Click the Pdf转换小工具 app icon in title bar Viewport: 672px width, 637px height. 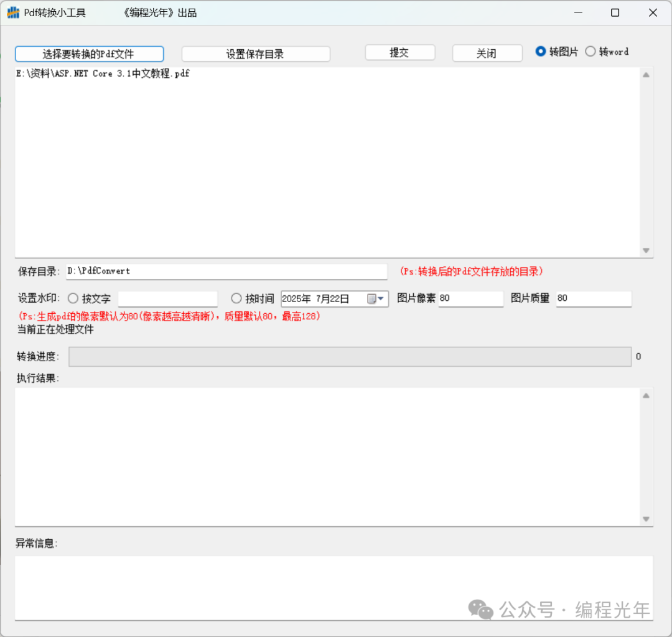point(13,12)
